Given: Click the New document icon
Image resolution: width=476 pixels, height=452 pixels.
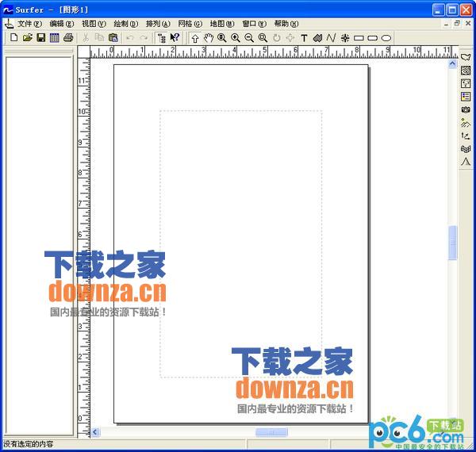Looking at the screenshot, I should click(13, 38).
